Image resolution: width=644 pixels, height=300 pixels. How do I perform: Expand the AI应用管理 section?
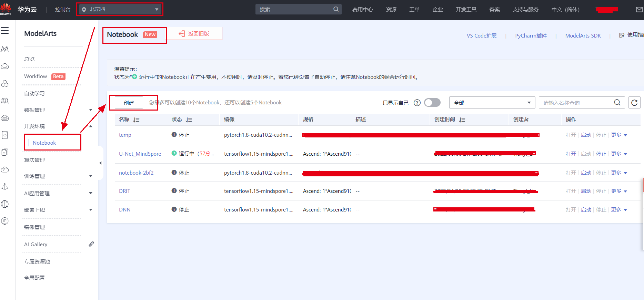[91, 193]
